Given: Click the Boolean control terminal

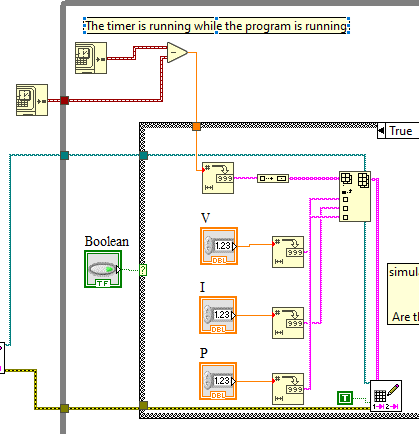Looking at the screenshot, I should (103, 269).
